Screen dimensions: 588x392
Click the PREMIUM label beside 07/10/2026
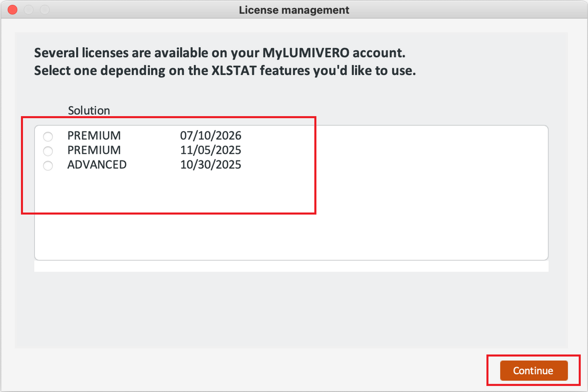tap(94, 136)
